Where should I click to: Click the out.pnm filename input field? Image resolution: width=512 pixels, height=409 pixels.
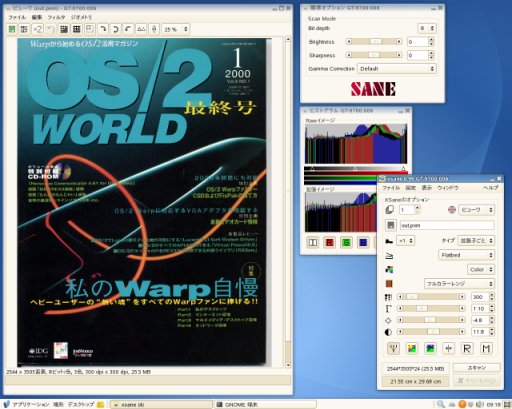click(x=447, y=225)
